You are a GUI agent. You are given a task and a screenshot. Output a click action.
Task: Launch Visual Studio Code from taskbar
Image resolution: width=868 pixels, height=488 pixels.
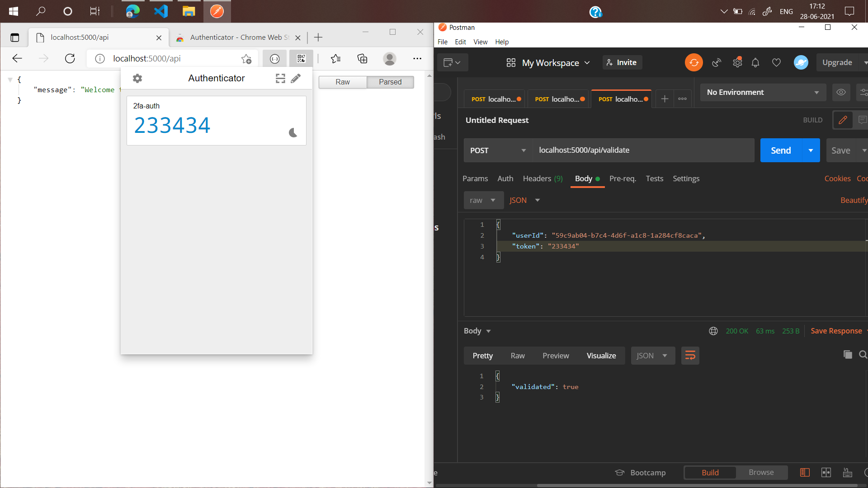coord(160,11)
